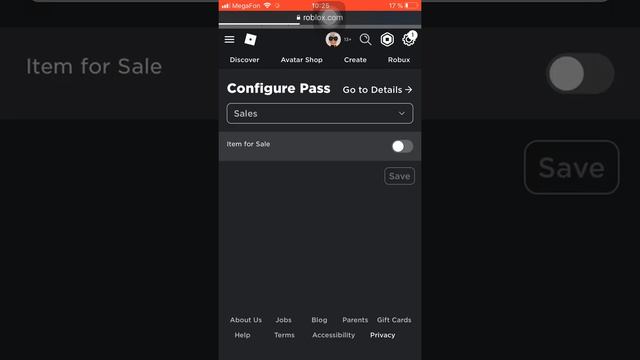Open the Accessibility footer link
The height and width of the screenshot is (360, 640).
[333, 335]
